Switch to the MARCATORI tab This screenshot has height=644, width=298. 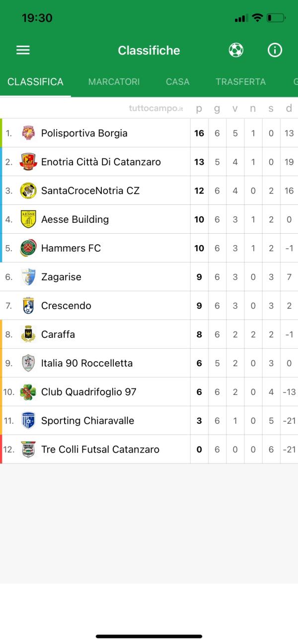[114, 81]
